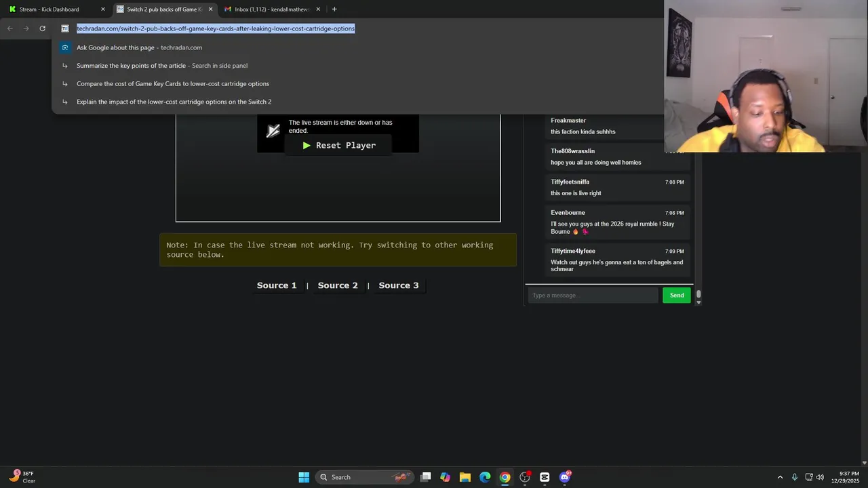Close the Switch 2 pub backs off tab
The height and width of the screenshot is (488, 868).
click(x=210, y=9)
